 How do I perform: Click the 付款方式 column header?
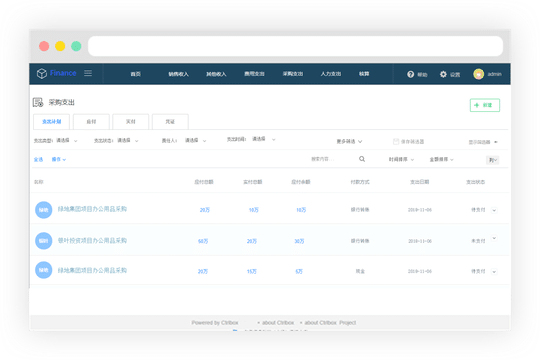360,182
